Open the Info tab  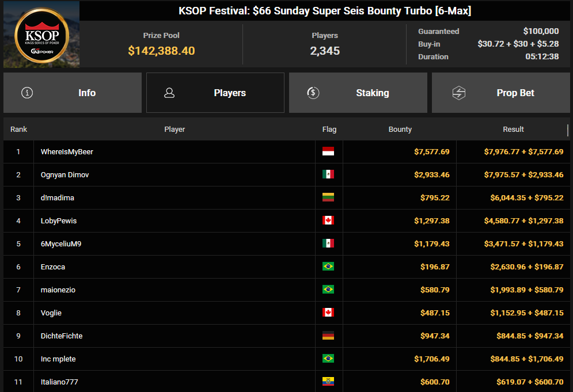click(73, 93)
